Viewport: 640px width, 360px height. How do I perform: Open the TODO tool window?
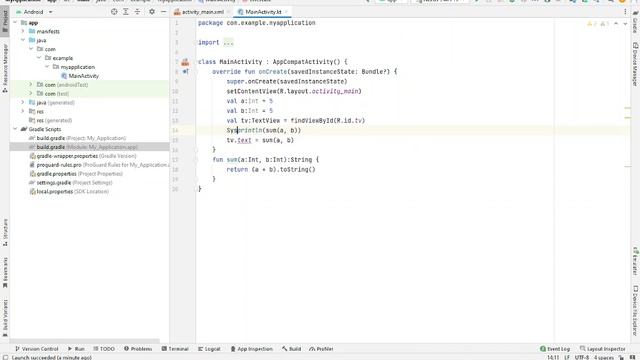coord(104,349)
